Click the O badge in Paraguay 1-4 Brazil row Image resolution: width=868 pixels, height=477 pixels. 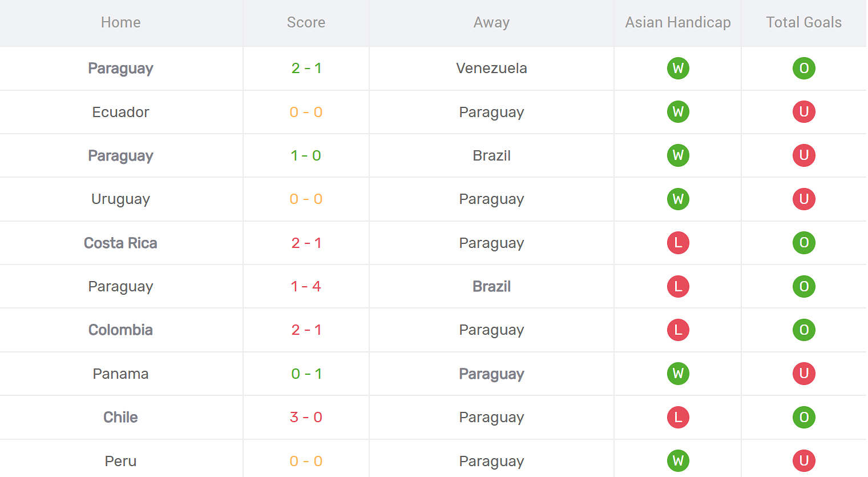pos(804,286)
